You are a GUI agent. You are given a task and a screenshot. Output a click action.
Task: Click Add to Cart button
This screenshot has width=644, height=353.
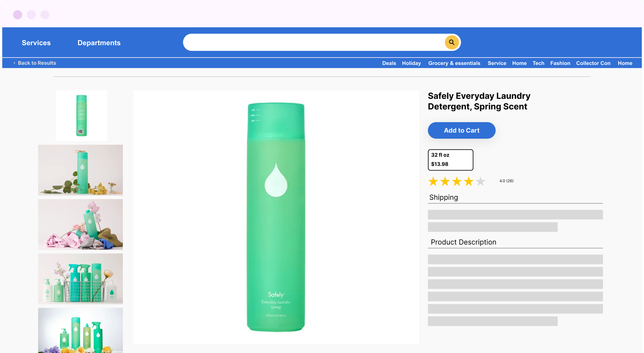tap(461, 130)
